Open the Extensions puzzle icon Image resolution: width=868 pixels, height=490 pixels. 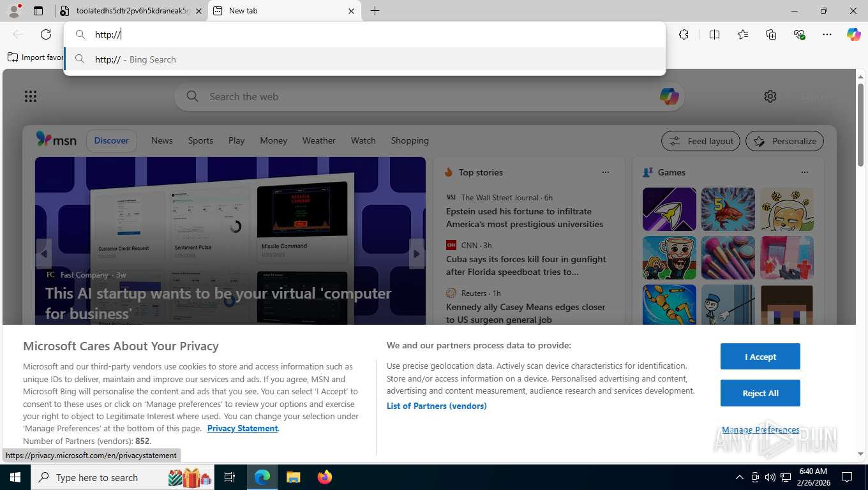click(x=684, y=34)
